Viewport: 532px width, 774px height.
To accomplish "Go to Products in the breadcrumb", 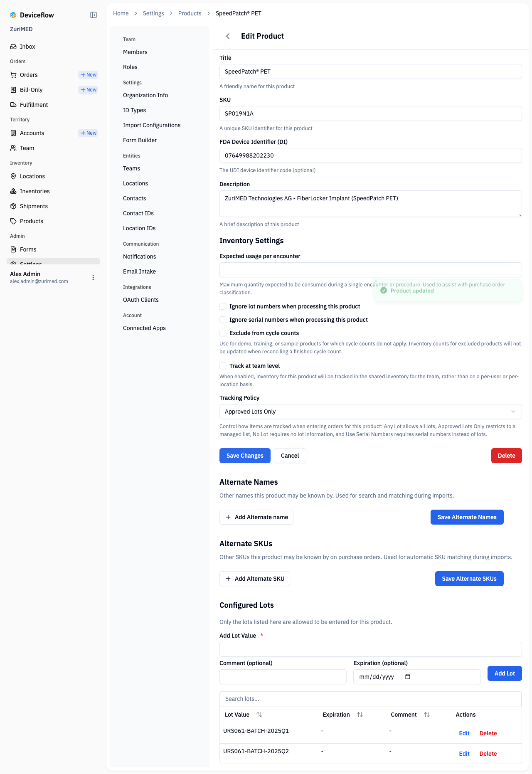I will 190,13.
